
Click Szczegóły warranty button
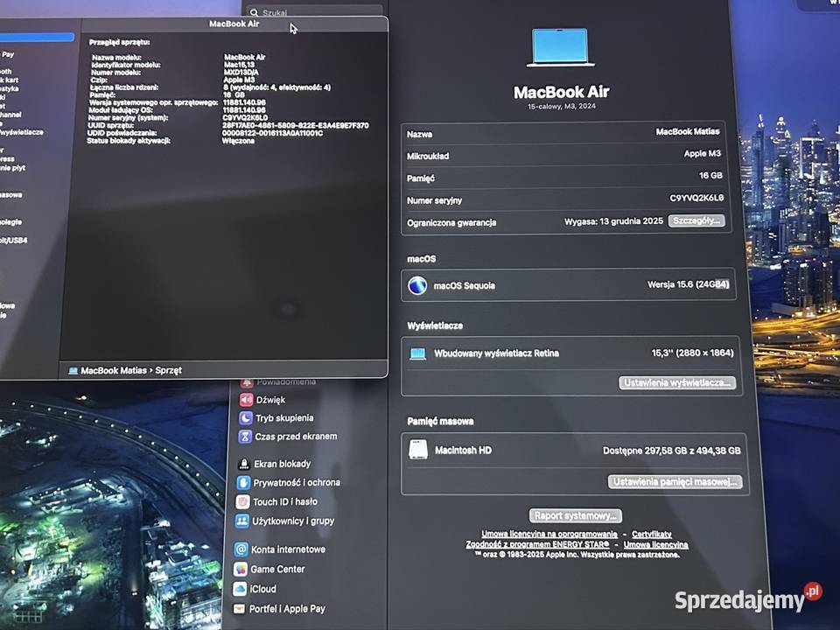(x=696, y=220)
